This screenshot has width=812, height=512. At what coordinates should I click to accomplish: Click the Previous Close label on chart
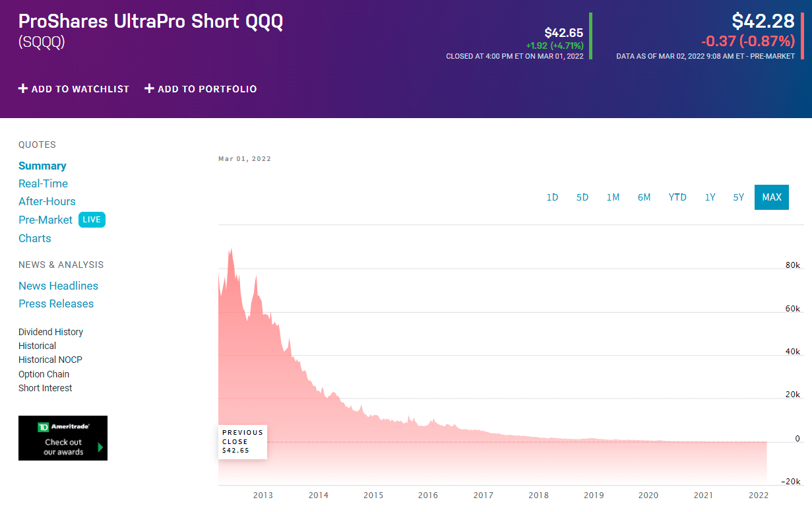[x=243, y=441]
